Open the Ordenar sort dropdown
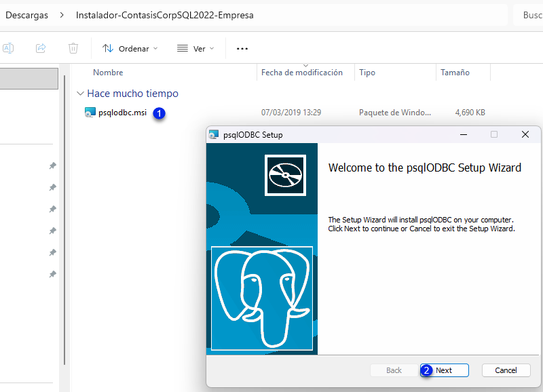 coord(130,48)
